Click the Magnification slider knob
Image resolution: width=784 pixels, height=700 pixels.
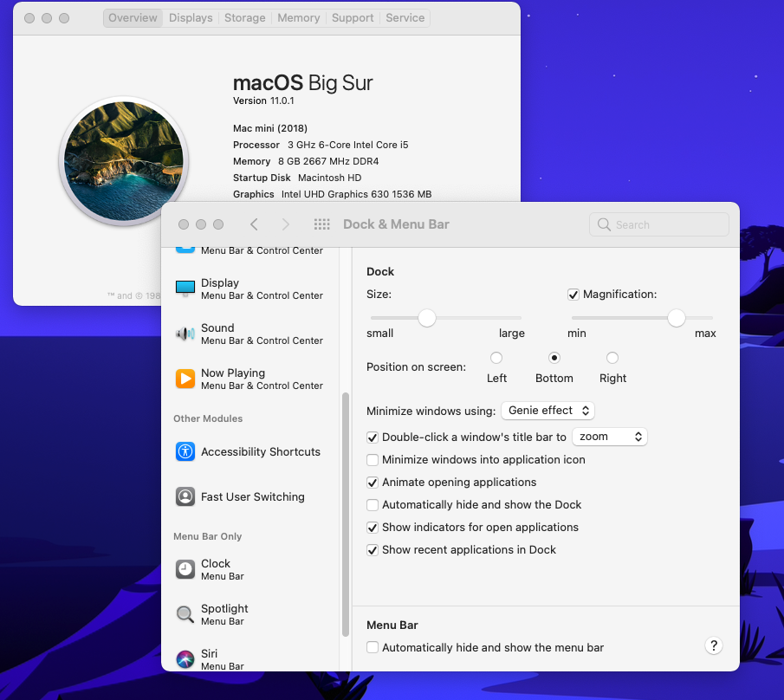coord(676,317)
